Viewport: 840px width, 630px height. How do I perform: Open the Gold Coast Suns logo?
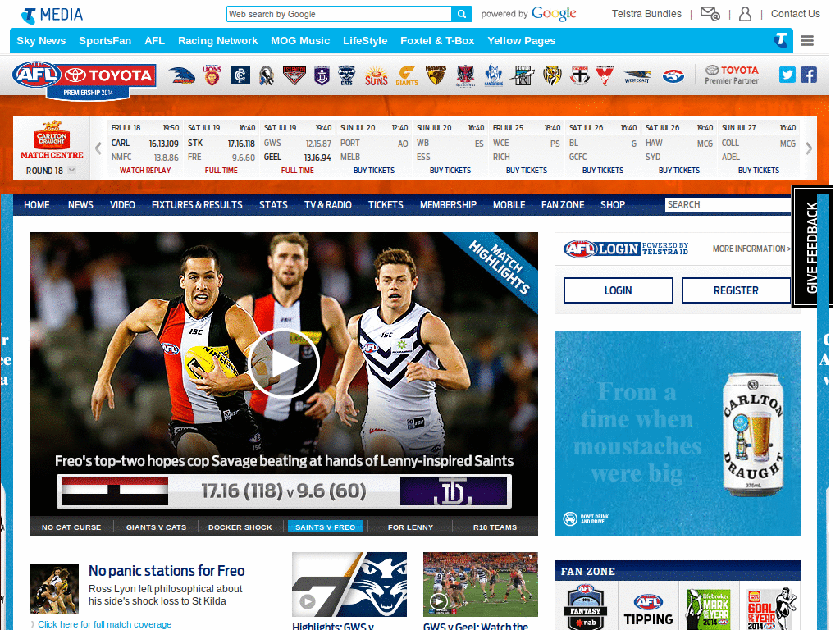(x=376, y=75)
